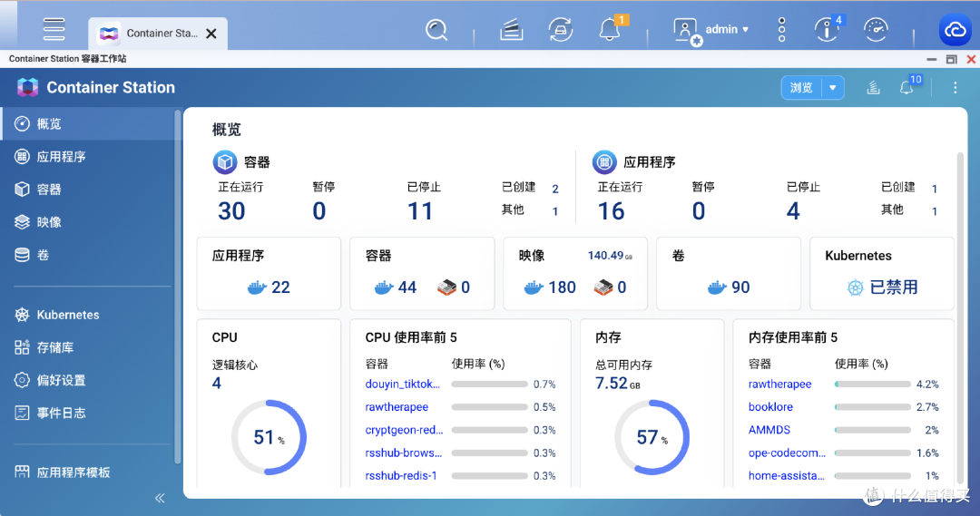Expand the 浏览 dropdown arrow

[x=833, y=87]
